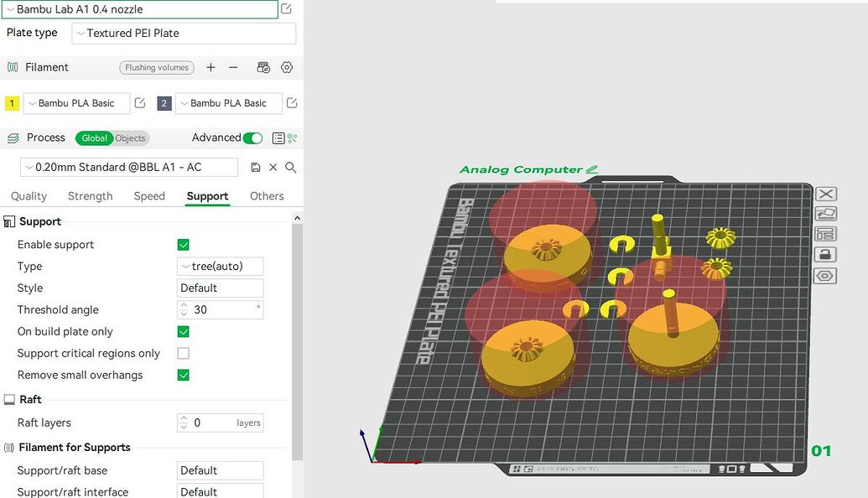Open Flushing volumes dialog

157,68
